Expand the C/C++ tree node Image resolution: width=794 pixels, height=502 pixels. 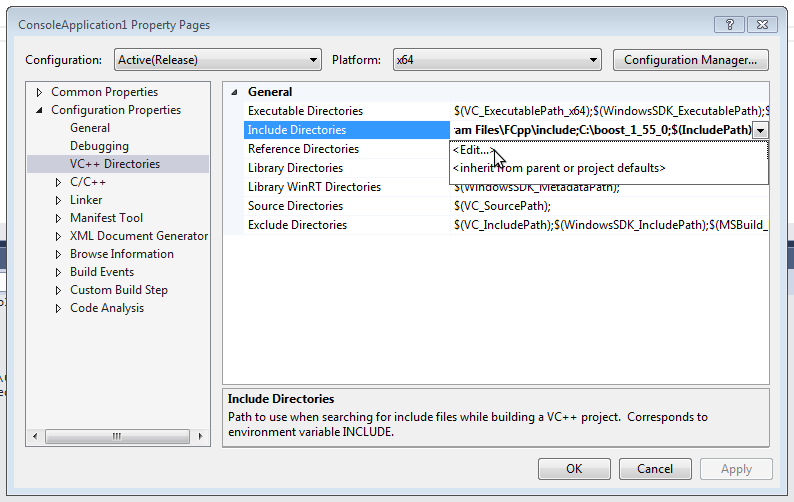59,182
